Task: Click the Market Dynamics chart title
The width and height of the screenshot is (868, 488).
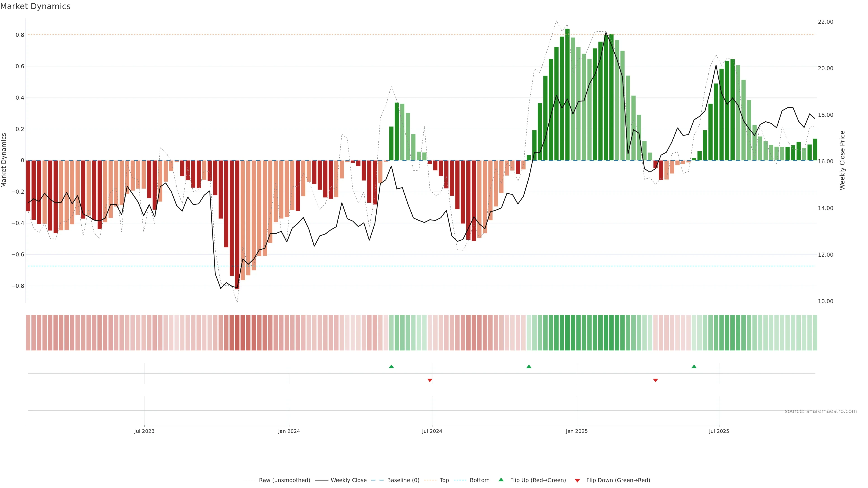Action: click(x=35, y=6)
